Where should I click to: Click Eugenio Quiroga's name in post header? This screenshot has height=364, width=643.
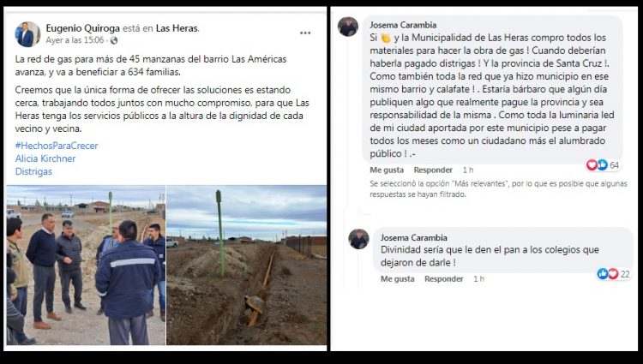click(x=83, y=28)
